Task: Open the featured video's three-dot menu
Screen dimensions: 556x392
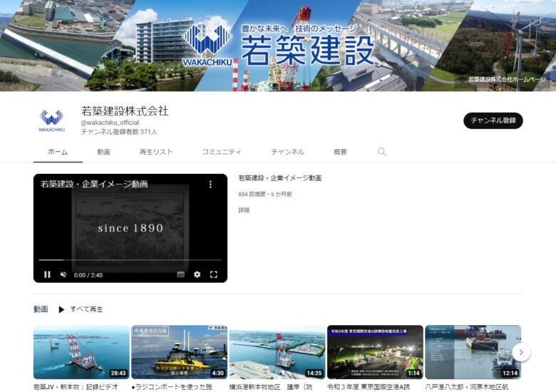Action: (x=210, y=185)
